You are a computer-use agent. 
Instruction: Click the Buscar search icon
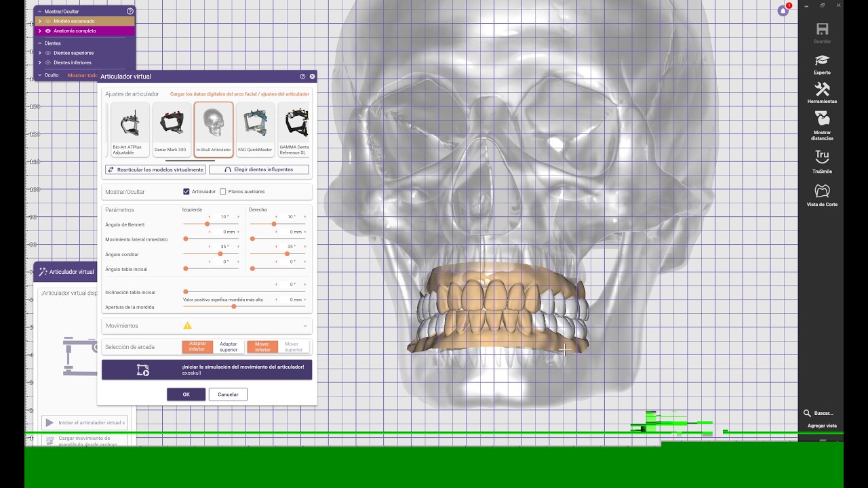(807, 413)
